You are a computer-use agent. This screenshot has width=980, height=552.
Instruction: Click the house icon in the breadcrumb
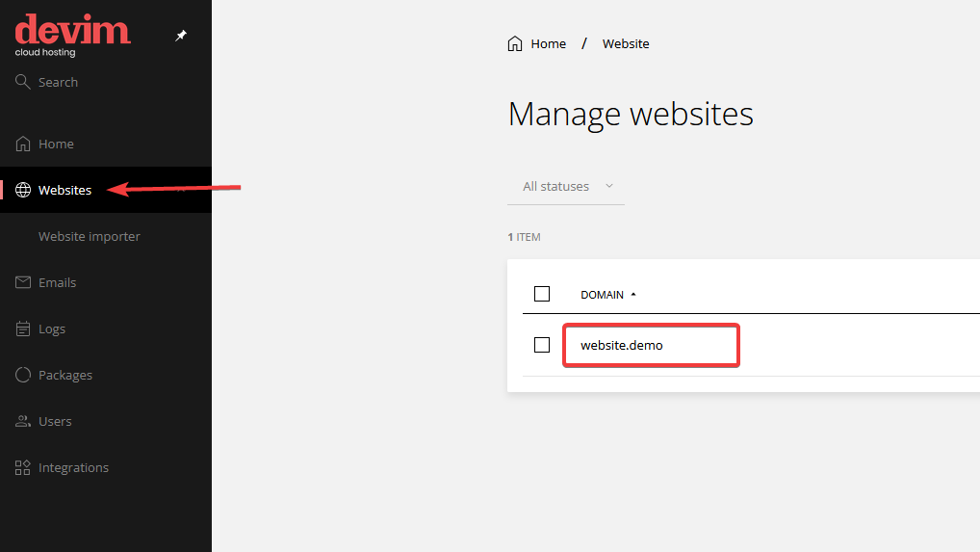pos(515,43)
